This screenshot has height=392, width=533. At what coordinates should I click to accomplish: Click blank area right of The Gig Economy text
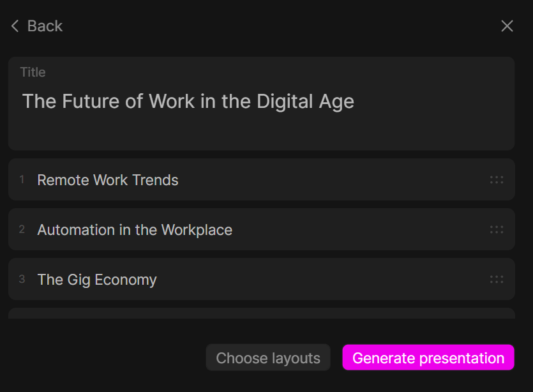(x=319, y=280)
